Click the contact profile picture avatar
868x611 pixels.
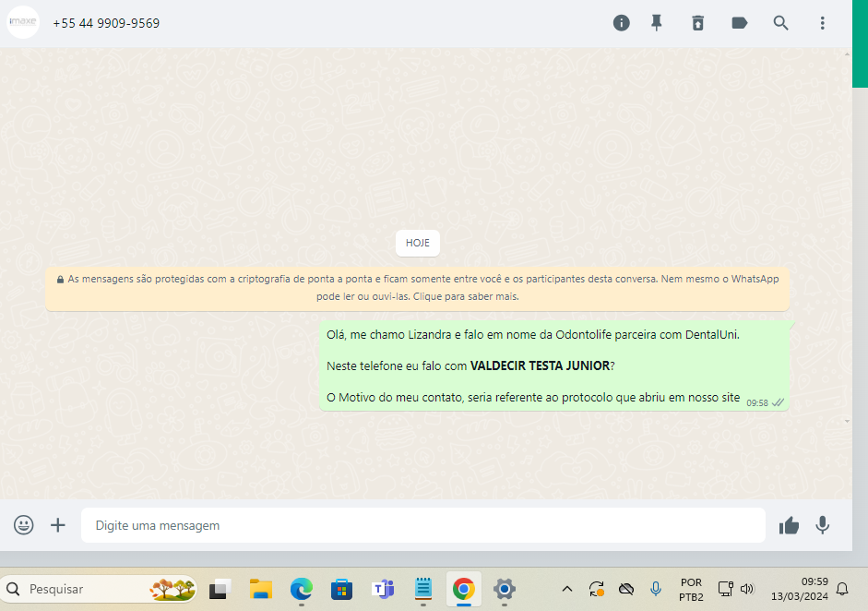pos(23,22)
